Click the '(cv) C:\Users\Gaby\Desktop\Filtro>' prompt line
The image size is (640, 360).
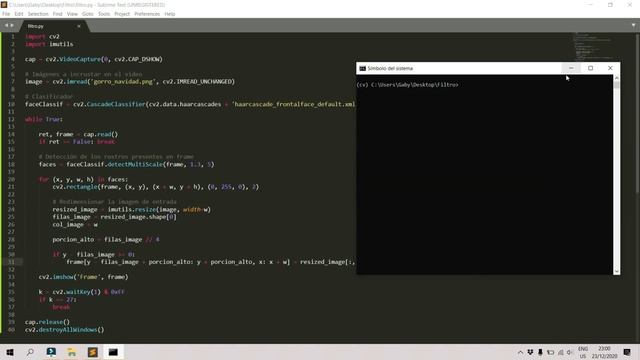(407, 85)
